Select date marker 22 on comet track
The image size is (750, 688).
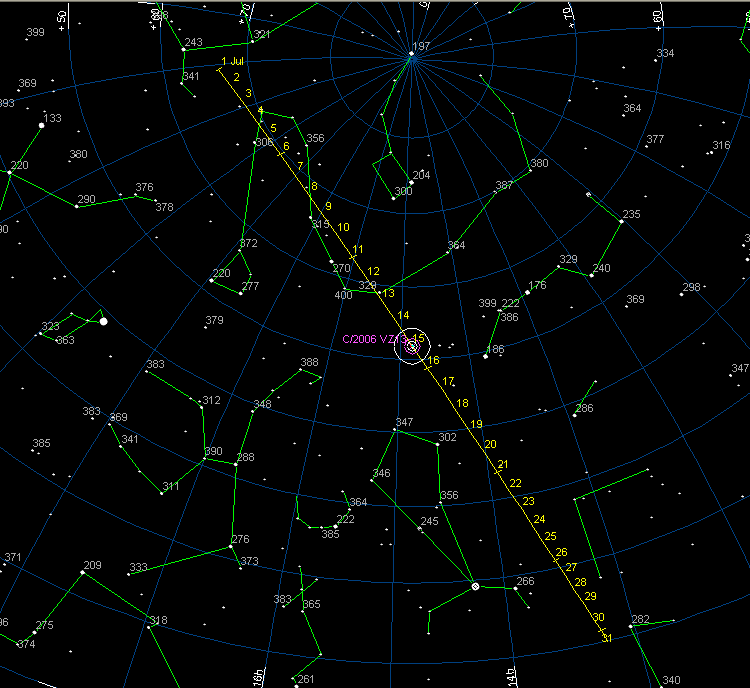[515, 483]
